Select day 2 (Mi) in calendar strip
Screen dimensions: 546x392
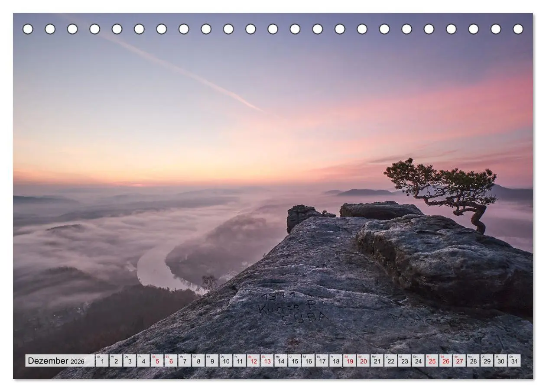(x=116, y=361)
